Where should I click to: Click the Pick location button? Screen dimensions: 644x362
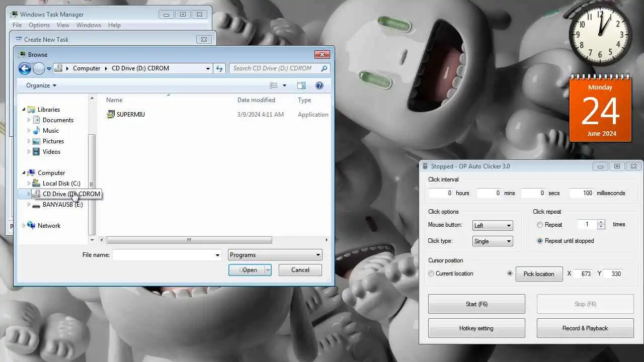tap(539, 274)
